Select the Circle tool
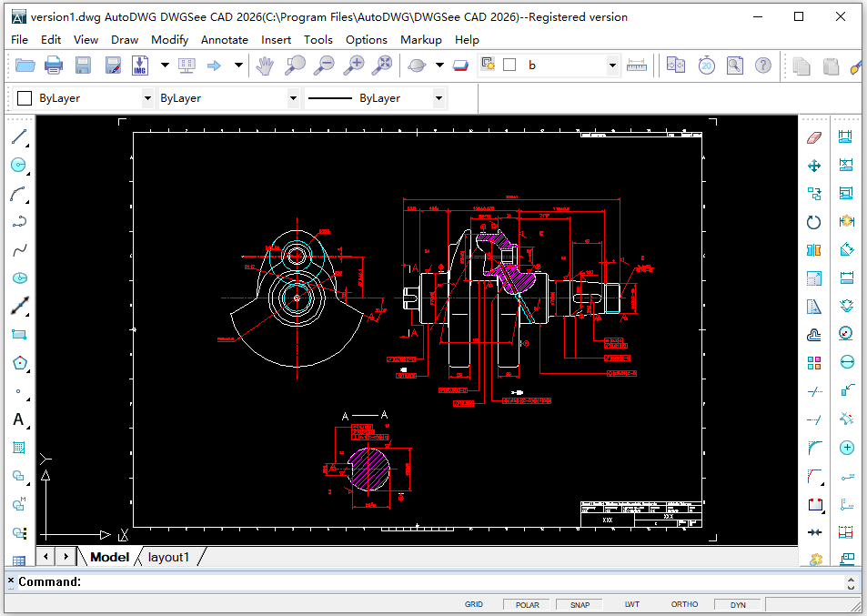Image resolution: width=867 pixels, height=616 pixels. click(20, 165)
